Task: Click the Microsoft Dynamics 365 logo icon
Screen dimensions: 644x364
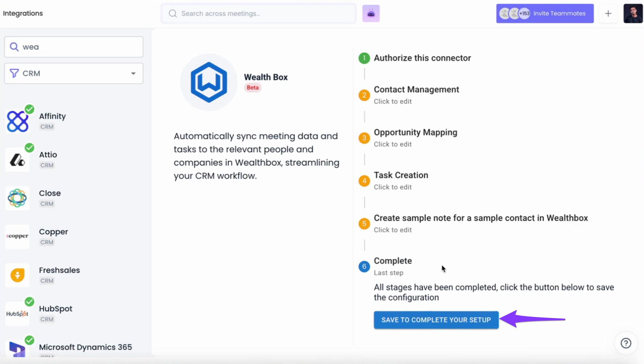Action: tap(17, 350)
